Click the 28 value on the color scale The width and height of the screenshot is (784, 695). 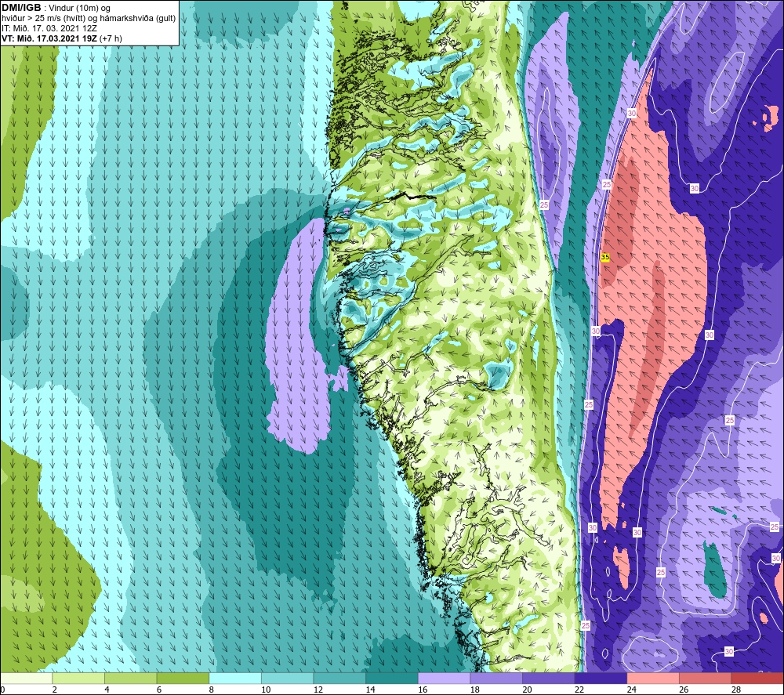(x=736, y=690)
